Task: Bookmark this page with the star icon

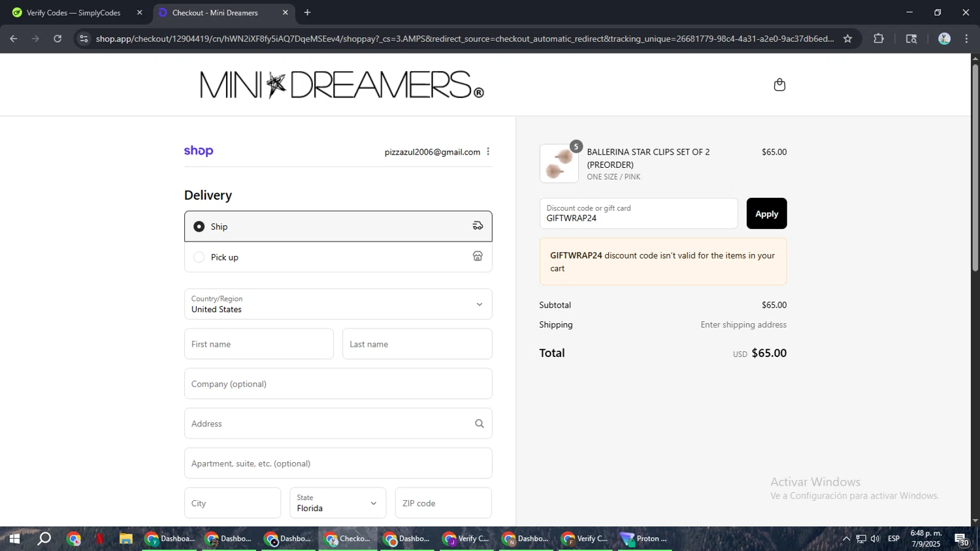Action: coord(847,39)
